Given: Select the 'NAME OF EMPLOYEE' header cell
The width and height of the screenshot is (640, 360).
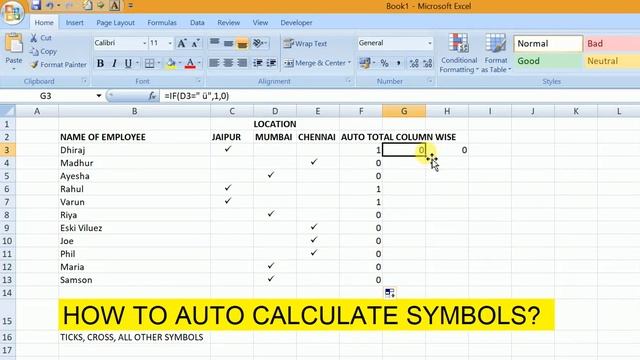Looking at the screenshot, I should tap(134, 137).
